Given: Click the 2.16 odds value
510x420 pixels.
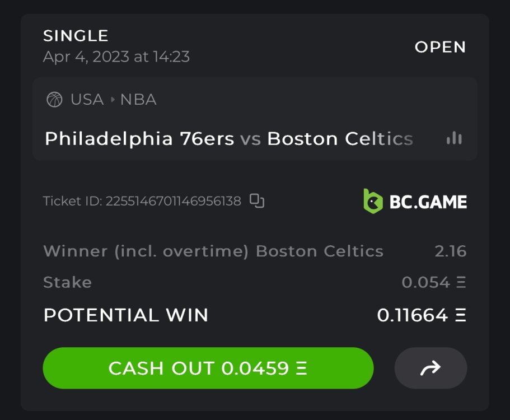Looking at the screenshot, I should tap(450, 251).
